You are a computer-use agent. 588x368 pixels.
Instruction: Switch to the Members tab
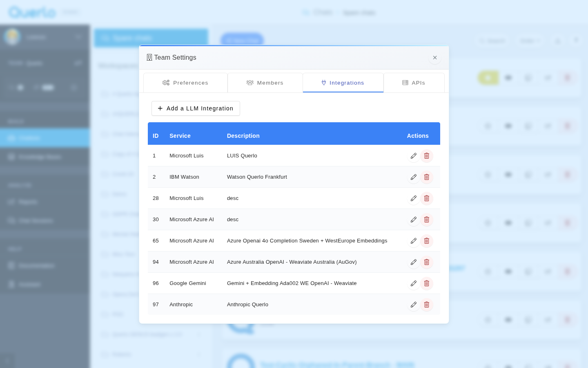(x=265, y=83)
